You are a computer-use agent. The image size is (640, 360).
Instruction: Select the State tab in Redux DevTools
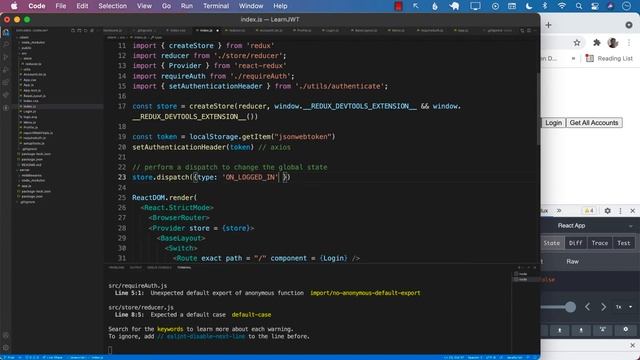point(551,243)
